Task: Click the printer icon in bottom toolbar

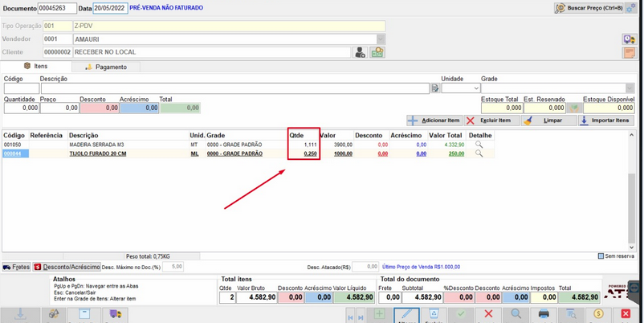Action: [x=544, y=314]
